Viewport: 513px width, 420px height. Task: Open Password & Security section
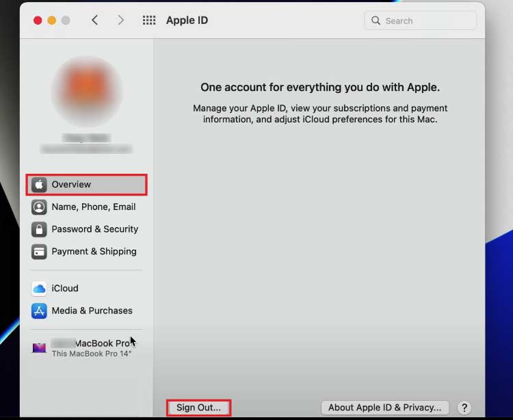87,229
